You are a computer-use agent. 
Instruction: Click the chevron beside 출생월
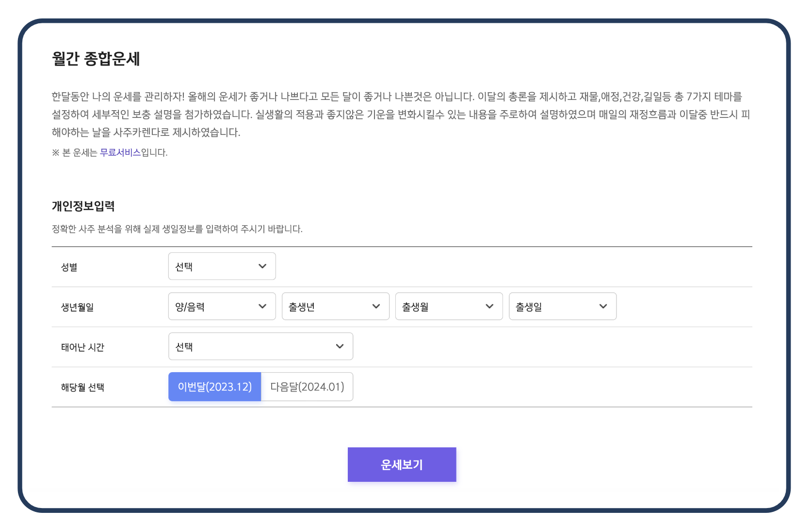point(489,306)
